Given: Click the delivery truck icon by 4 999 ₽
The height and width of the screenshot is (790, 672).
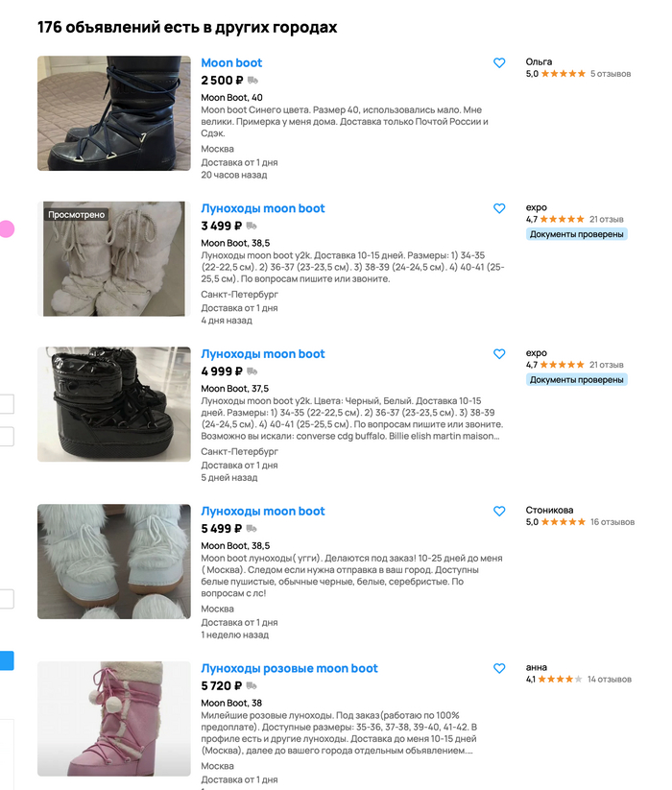Looking at the screenshot, I should click(x=252, y=371).
